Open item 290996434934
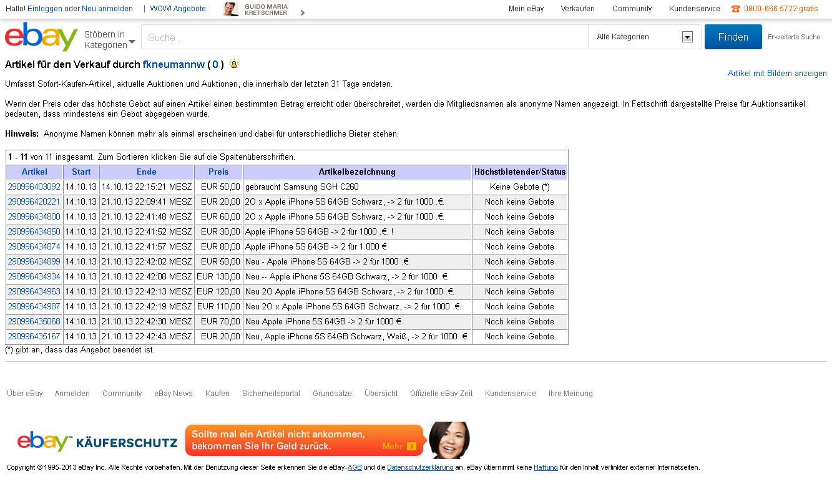Screen dimensions: 832x504 [x=34, y=277]
